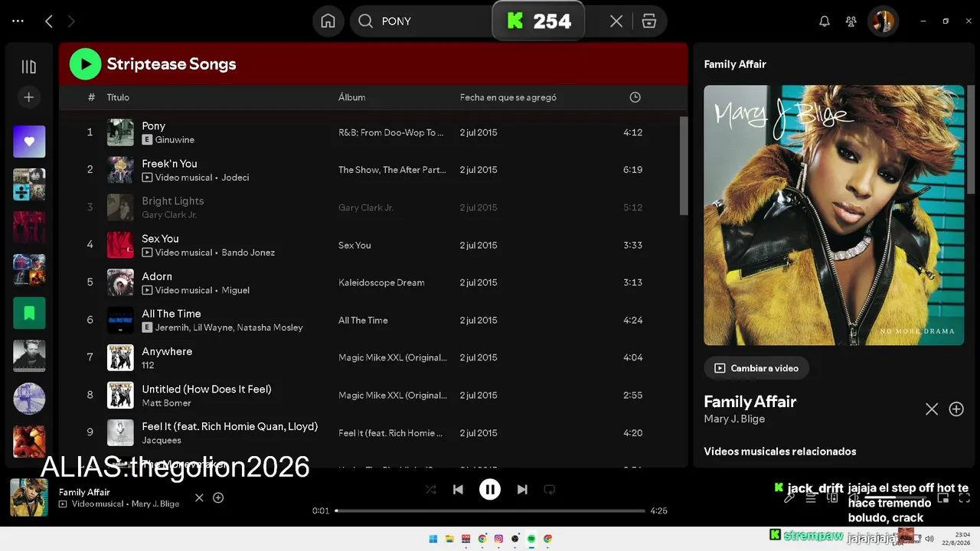Hide the song with the bottom-bar X
This screenshot has width=980, height=551.
pyautogui.click(x=199, y=497)
